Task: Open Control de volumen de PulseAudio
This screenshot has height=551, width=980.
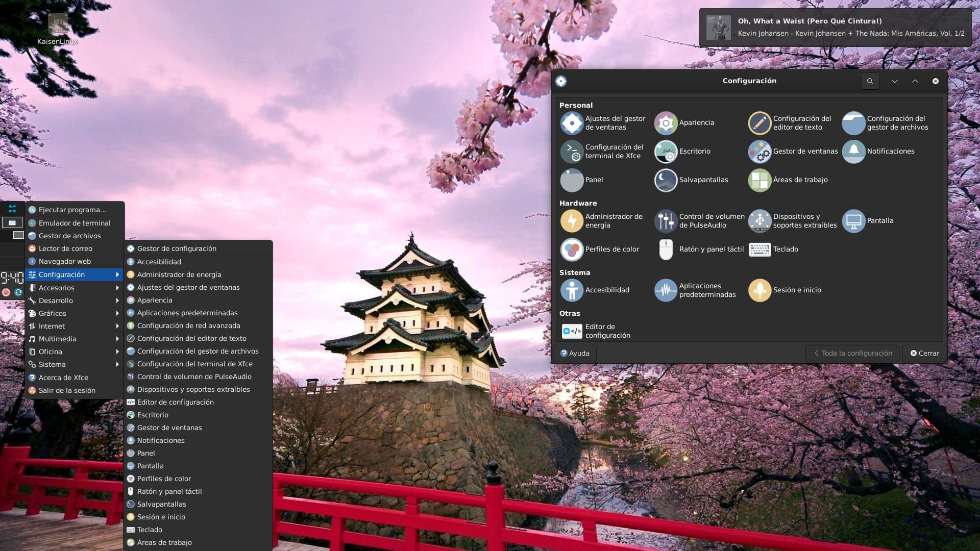Action: 666,221
